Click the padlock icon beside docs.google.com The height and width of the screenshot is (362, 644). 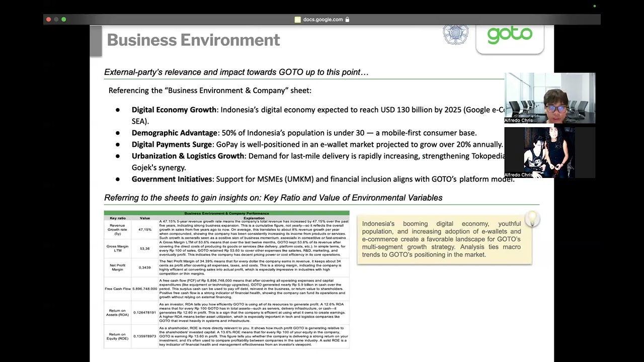pos(347,20)
